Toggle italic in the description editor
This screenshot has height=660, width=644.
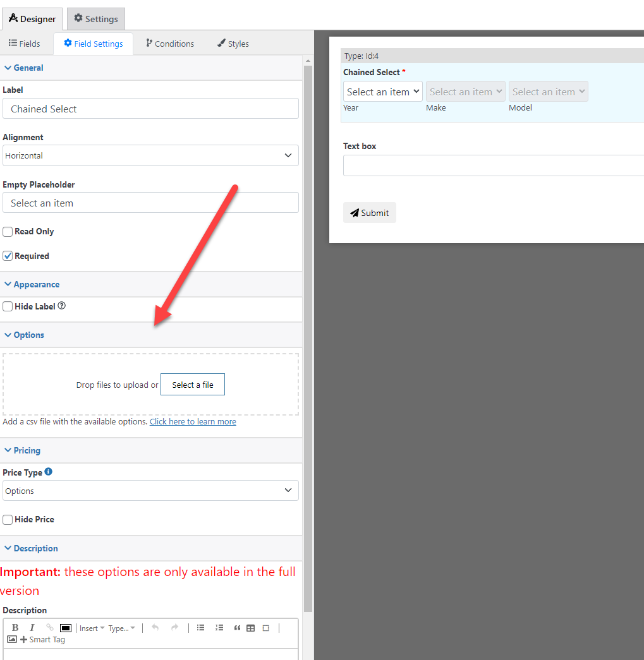point(32,628)
